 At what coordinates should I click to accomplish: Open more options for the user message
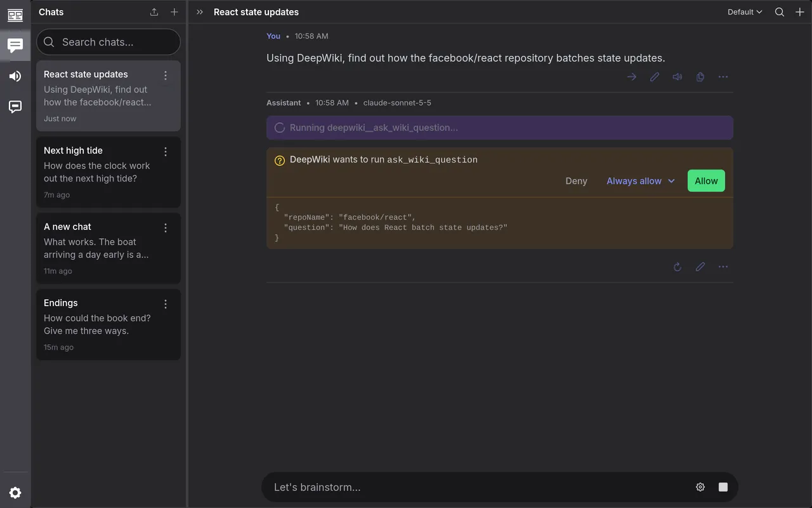tap(723, 77)
